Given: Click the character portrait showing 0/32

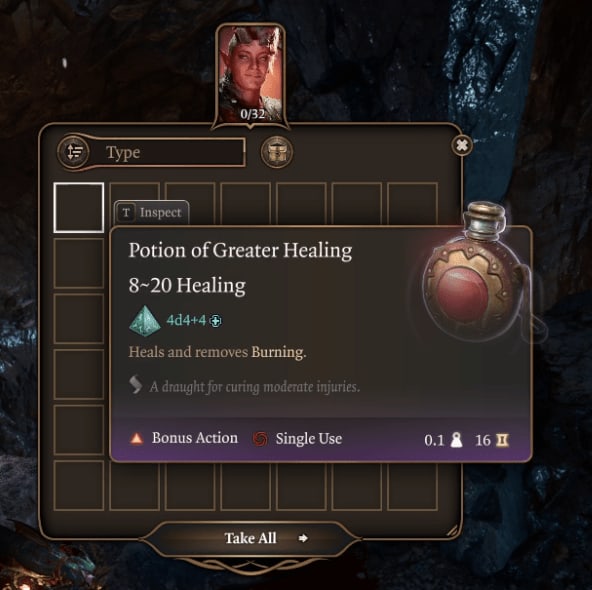Looking at the screenshot, I should tap(251, 74).
